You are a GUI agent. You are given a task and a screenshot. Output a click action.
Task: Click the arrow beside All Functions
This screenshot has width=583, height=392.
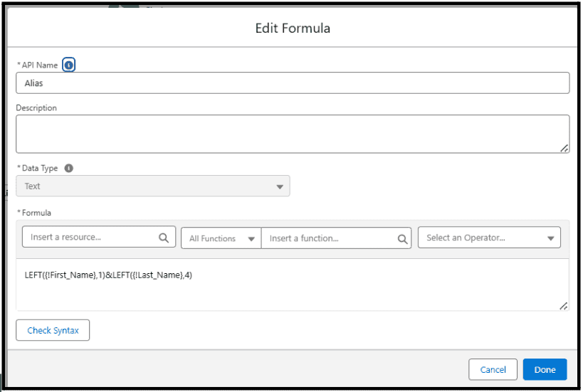[251, 239]
